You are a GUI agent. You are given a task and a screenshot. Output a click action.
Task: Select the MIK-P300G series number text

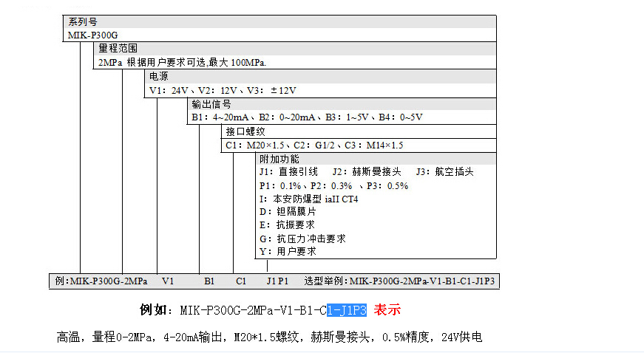coord(93,35)
